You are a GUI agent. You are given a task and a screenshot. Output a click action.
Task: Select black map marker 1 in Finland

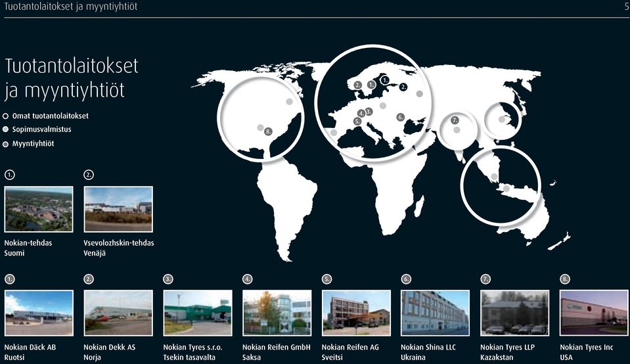tap(384, 80)
